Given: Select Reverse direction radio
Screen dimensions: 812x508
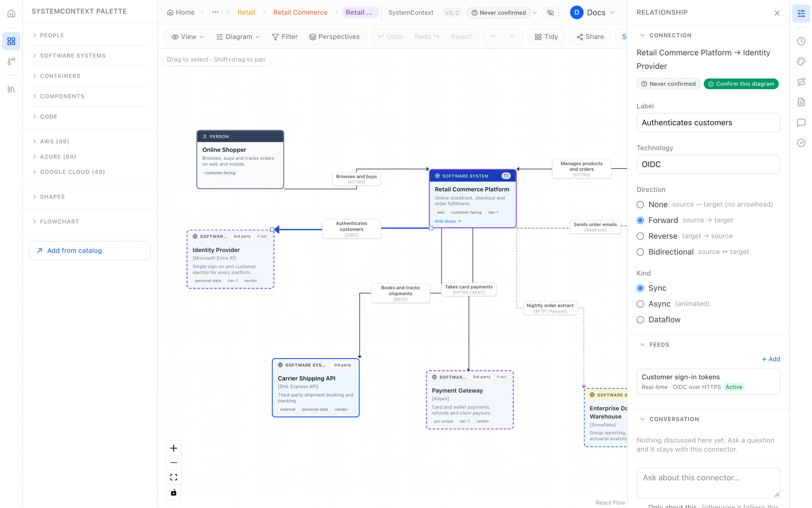Looking at the screenshot, I should tap(640, 236).
